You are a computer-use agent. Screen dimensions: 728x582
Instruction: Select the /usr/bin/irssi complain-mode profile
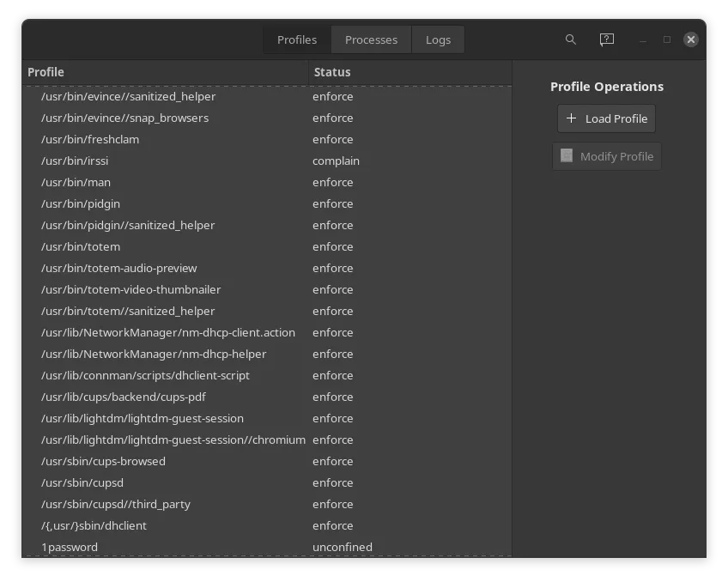pos(172,161)
